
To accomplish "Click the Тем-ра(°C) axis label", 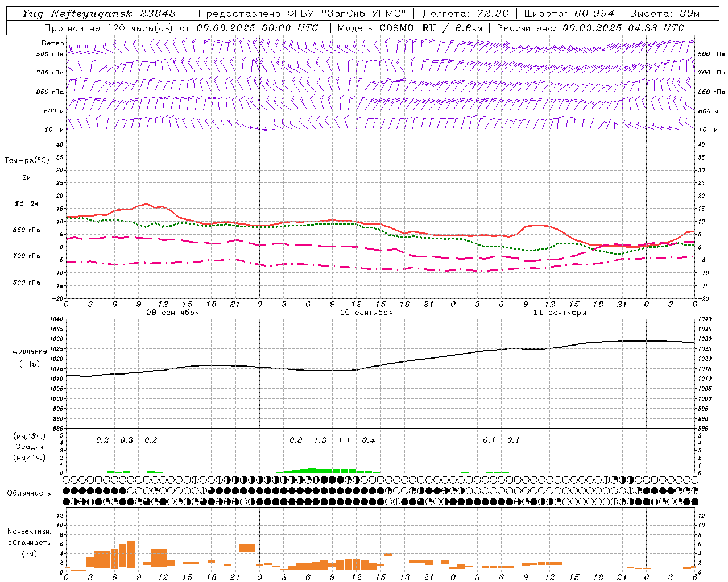I will pyautogui.click(x=27, y=161).
